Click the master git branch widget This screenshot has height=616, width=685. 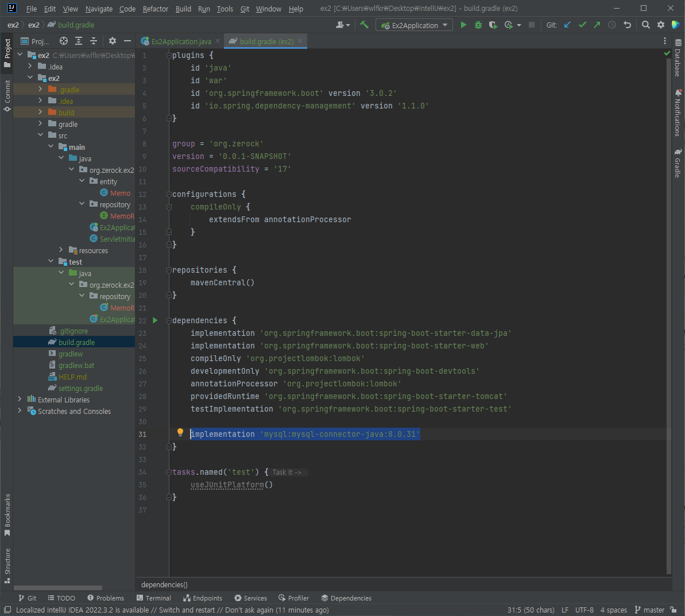pyautogui.click(x=650, y=610)
